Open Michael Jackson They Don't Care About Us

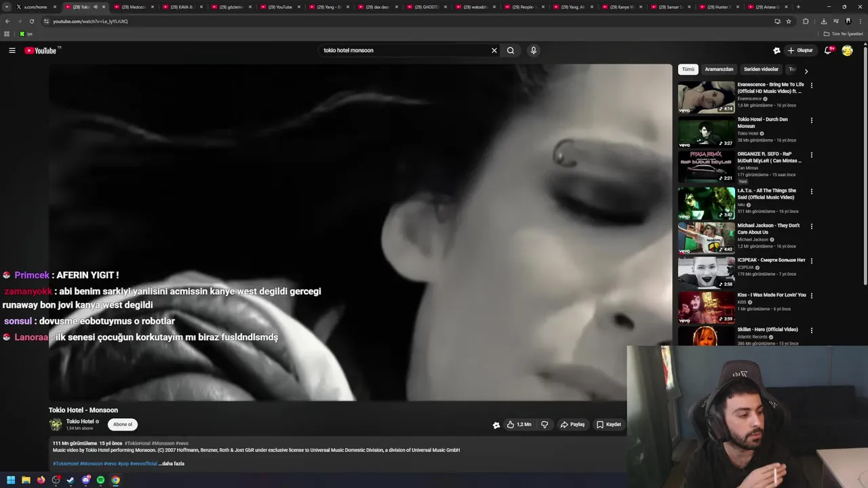point(768,228)
